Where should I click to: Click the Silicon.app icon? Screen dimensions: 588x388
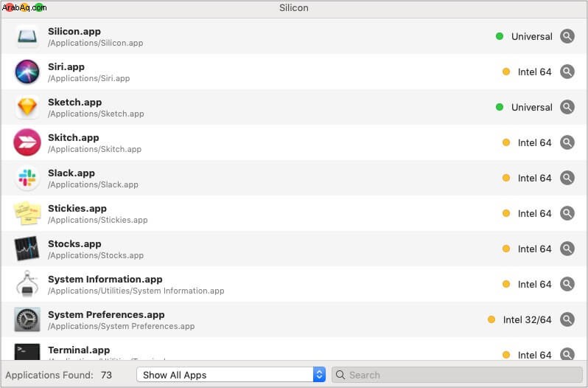27,36
